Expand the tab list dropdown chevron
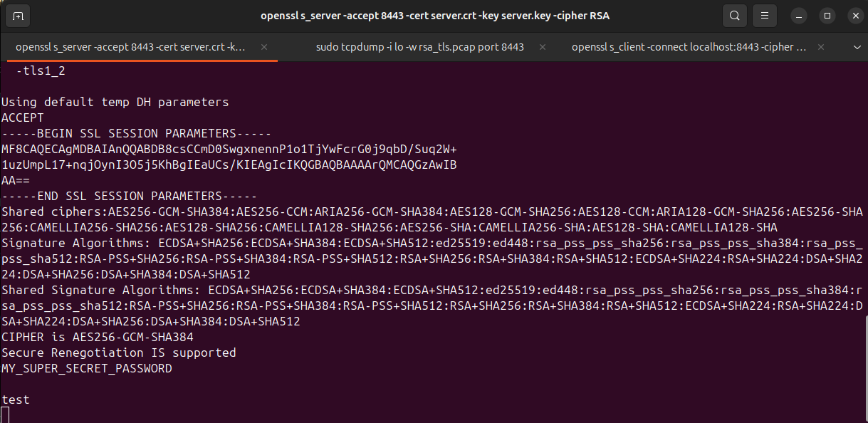The width and height of the screenshot is (868, 423). (x=857, y=47)
